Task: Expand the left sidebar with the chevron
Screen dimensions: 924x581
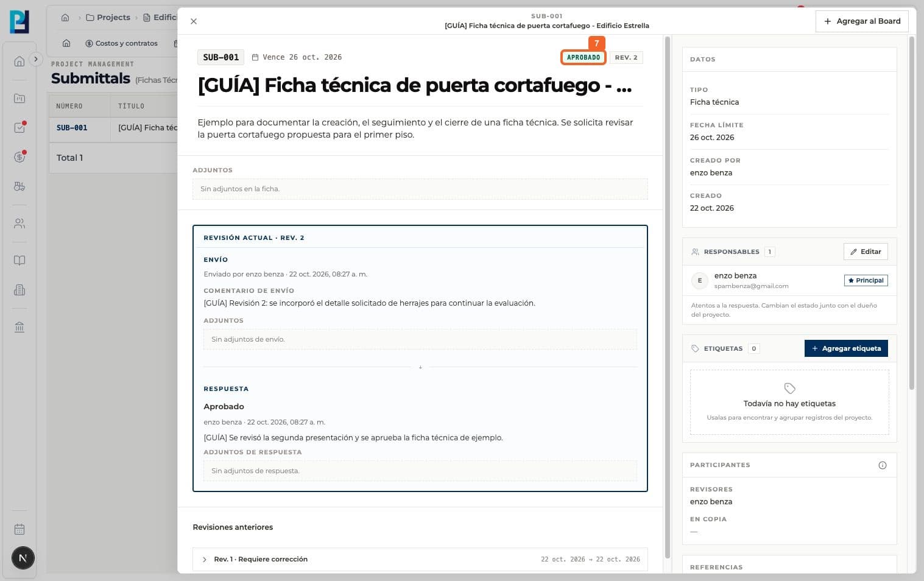Action: (x=36, y=59)
